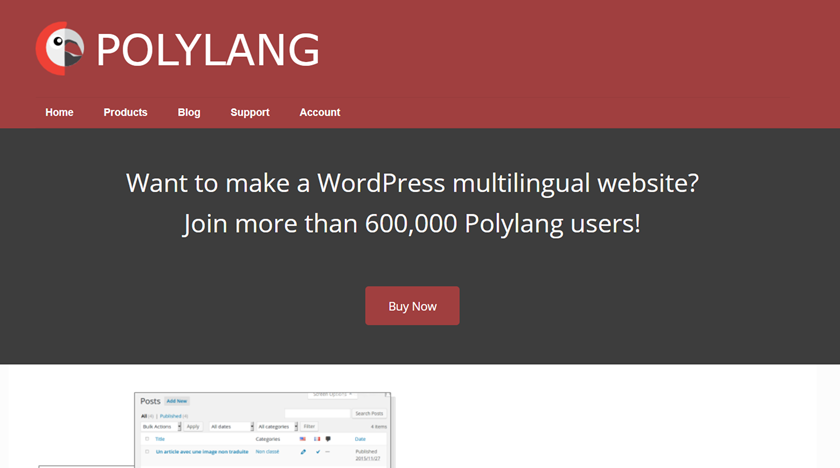Click the Posts admin screenshot thumbnail
The image size is (840, 468).
(262, 430)
